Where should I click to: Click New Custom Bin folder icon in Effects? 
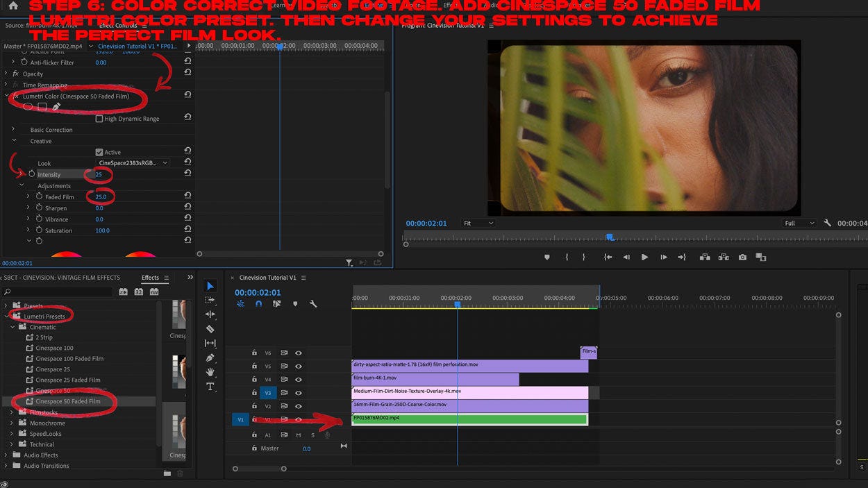coord(167,473)
